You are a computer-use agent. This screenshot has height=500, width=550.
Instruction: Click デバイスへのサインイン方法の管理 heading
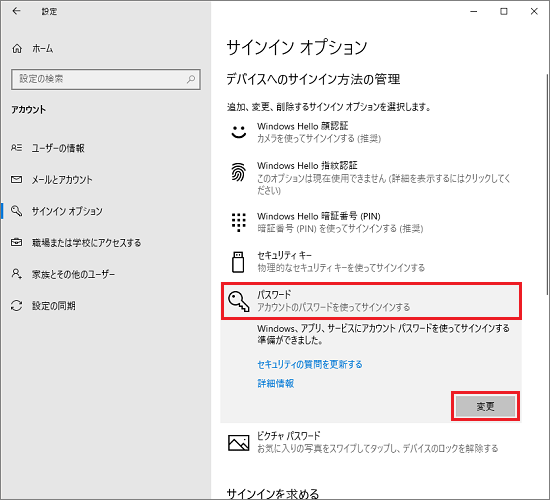tap(313, 79)
